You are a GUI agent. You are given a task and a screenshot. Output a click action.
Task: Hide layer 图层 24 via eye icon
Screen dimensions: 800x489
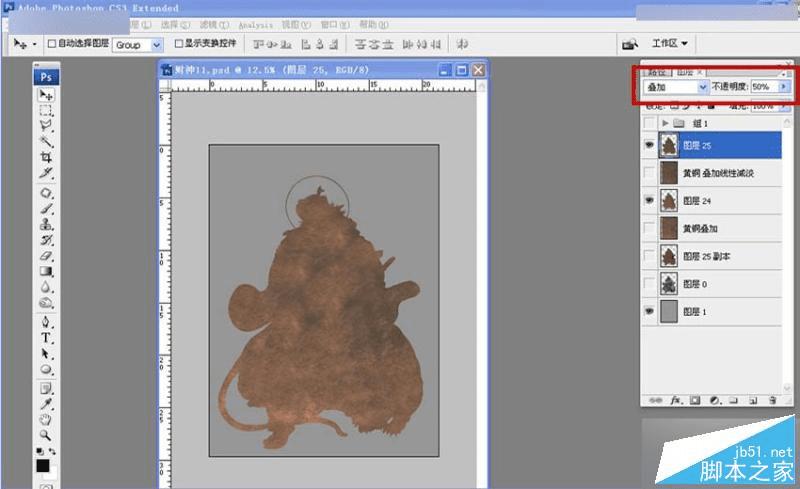650,201
